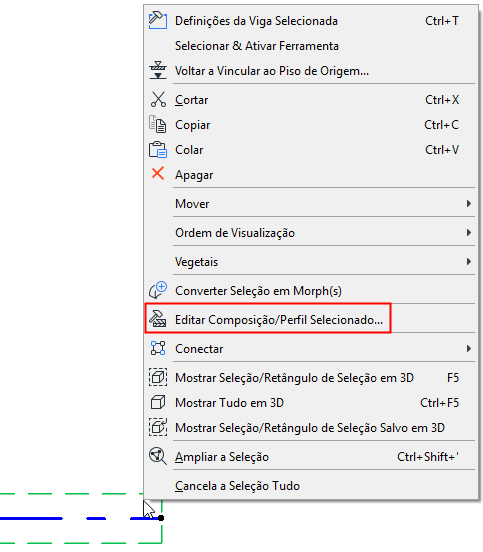Select Mostrar Seleção/Retângulo de Seleção Salvo em 3D

tap(310, 428)
